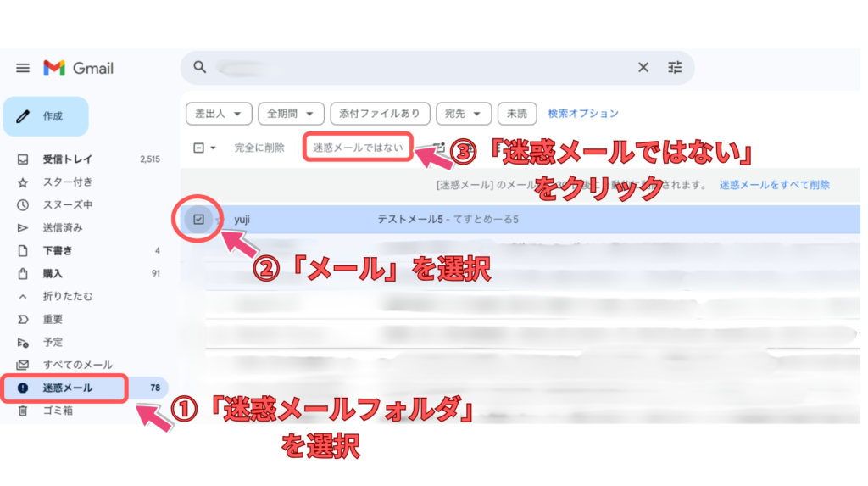Click the search magnifier icon
The image size is (868, 486).
(x=200, y=68)
